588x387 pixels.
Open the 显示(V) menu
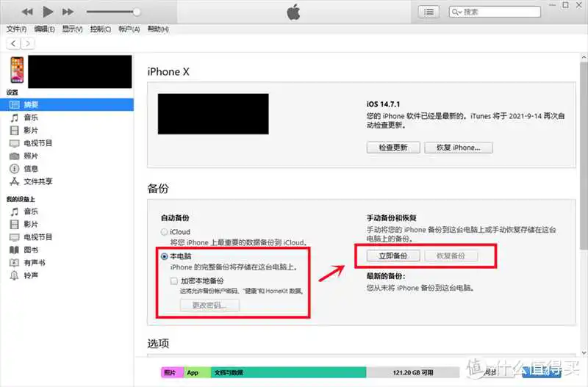72,29
